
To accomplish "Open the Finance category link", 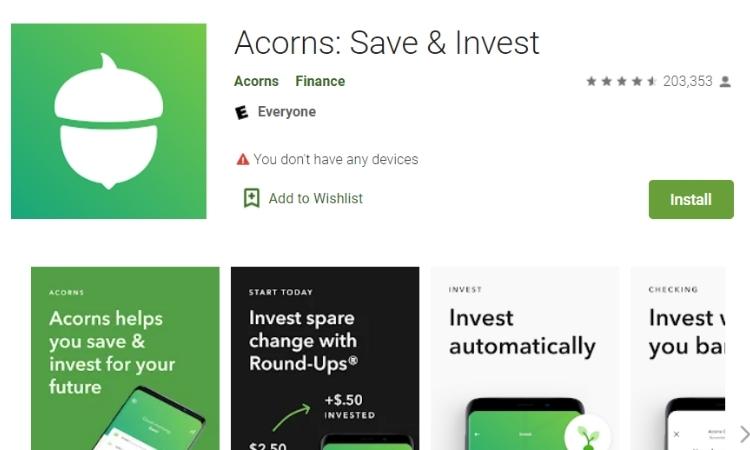I will (320, 81).
